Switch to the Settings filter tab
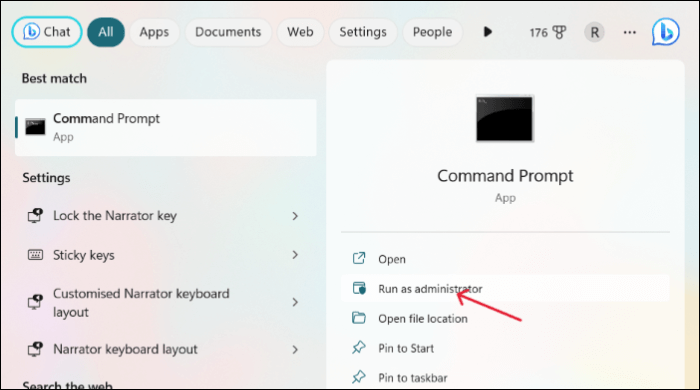Screen dimensions: 700x390 coord(363,32)
